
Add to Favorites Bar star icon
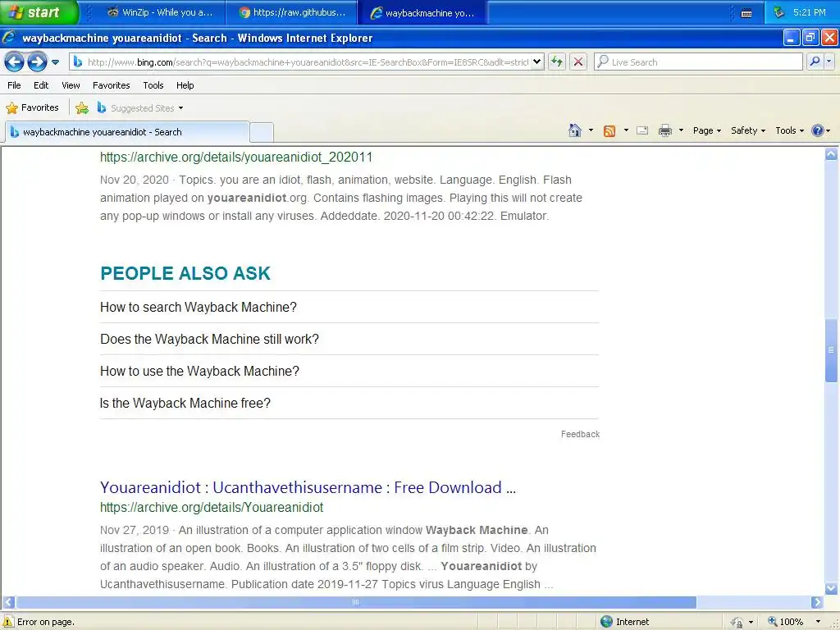[82, 107]
